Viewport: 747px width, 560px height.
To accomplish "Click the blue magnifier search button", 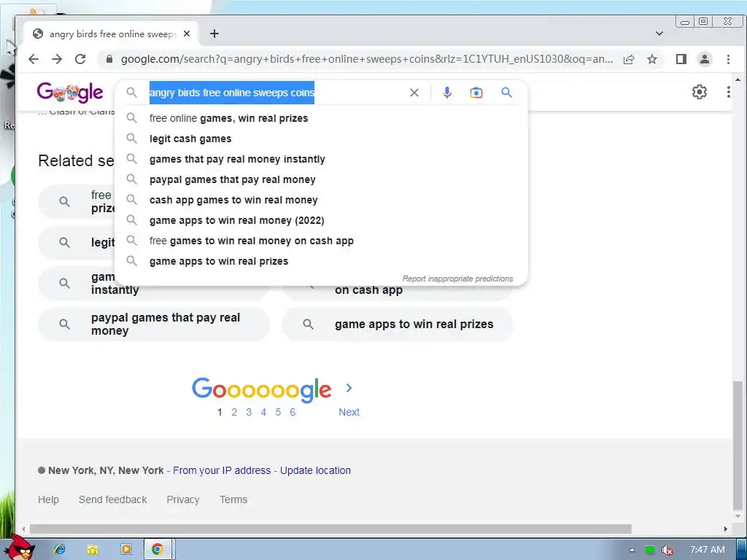I will click(506, 93).
